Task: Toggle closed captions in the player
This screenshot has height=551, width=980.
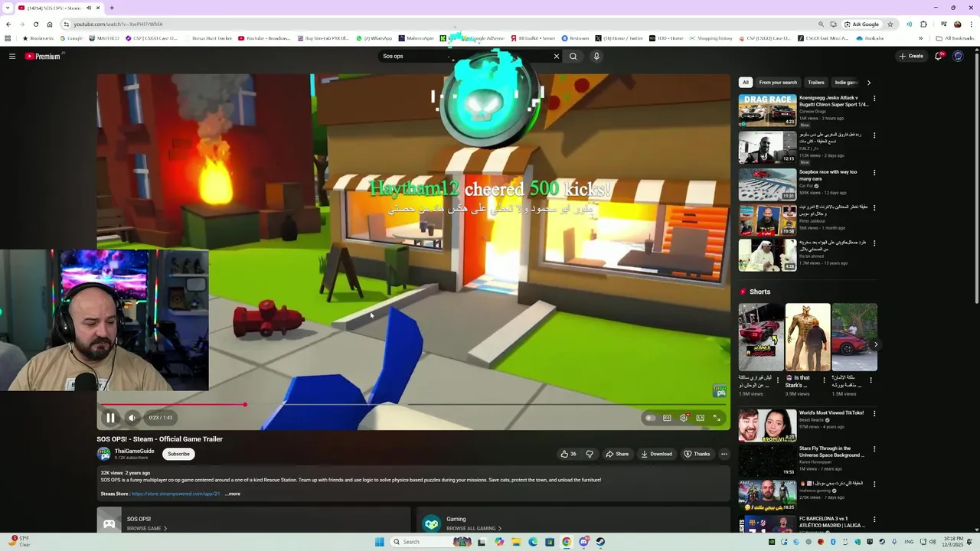Action: (x=667, y=418)
